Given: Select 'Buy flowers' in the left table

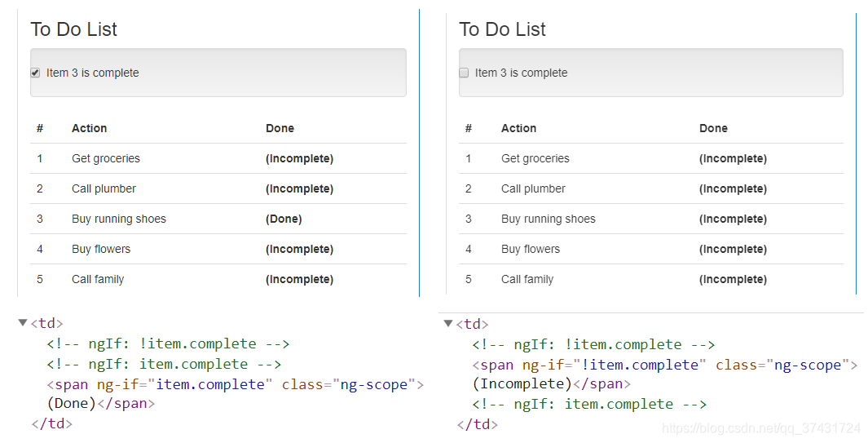Looking at the screenshot, I should 101,249.
